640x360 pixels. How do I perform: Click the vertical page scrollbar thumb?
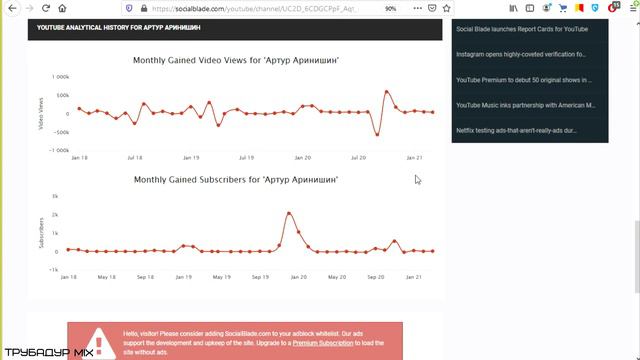637,256
